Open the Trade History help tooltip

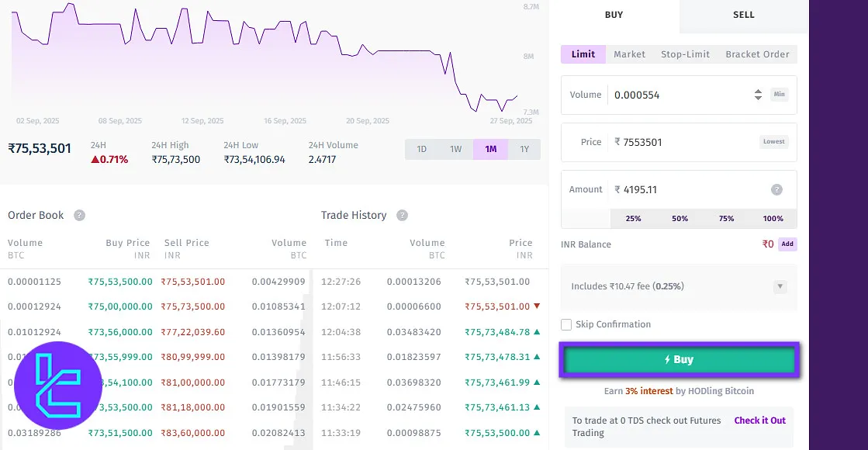[x=403, y=216]
